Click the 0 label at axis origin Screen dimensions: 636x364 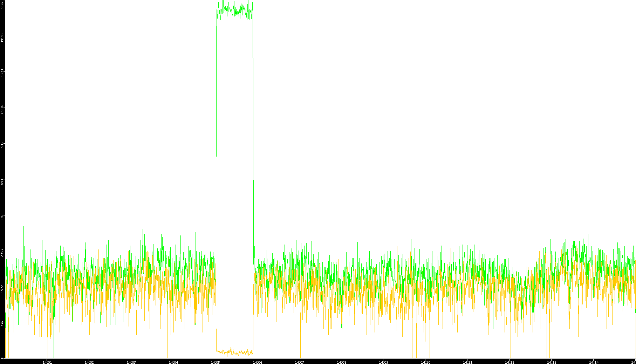[2, 358]
